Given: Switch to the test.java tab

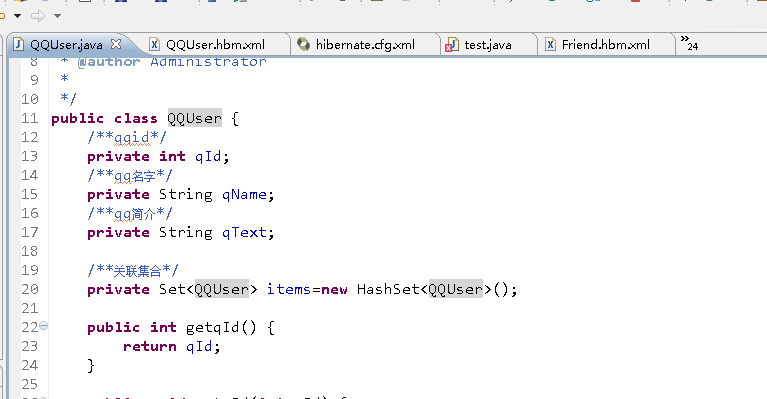Looking at the screenshot, I should 488,44.
